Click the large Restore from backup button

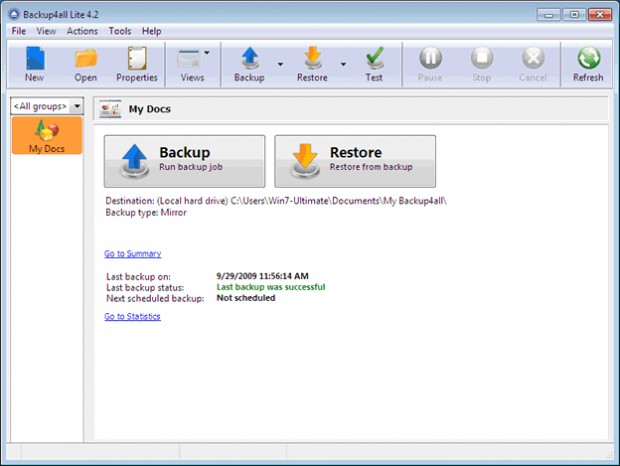pyautogui.click(x=355, y=160)
